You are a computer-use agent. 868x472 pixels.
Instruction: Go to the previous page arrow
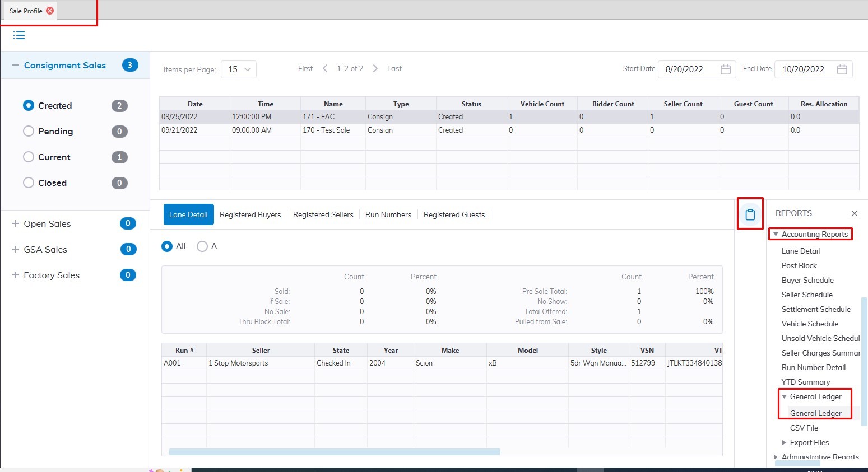325,68
